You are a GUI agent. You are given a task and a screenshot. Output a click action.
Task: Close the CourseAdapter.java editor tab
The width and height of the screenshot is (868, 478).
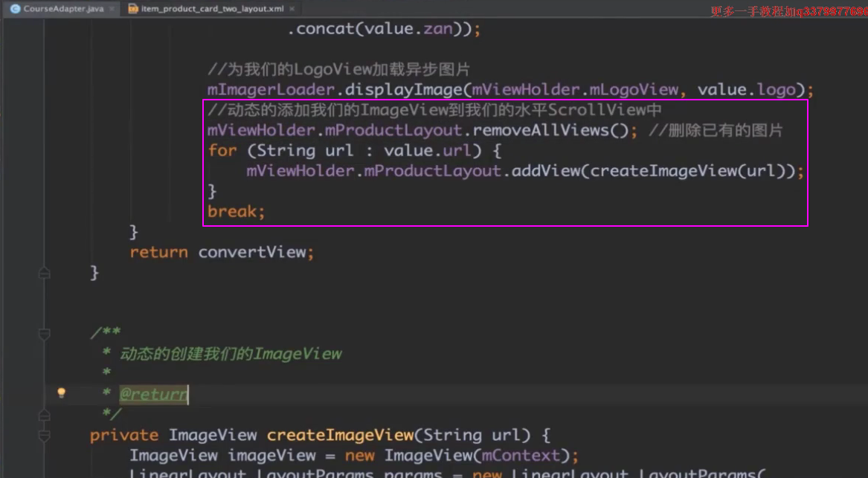[x=112, y=9]
